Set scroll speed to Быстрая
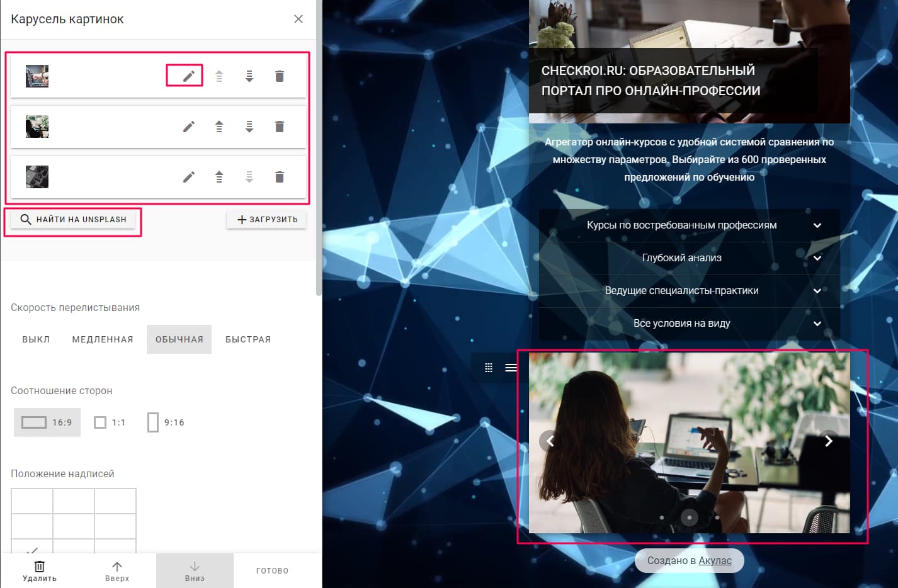The height and width of the screenshot is (588, 898). (248, 339)
